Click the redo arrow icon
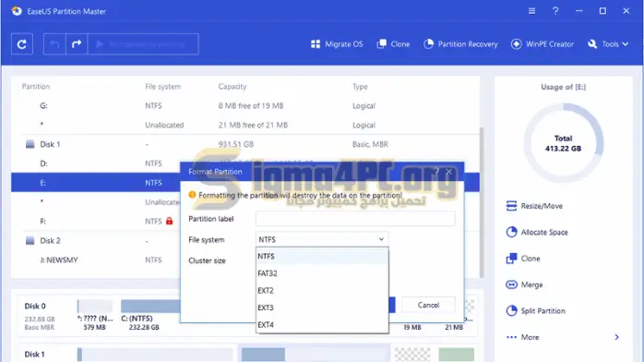 coord(77,44)
